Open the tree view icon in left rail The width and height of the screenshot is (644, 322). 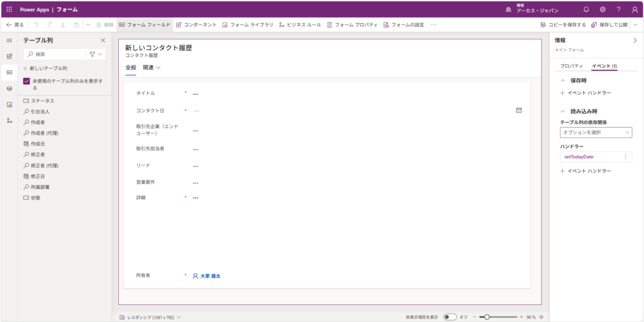[9, 120]
